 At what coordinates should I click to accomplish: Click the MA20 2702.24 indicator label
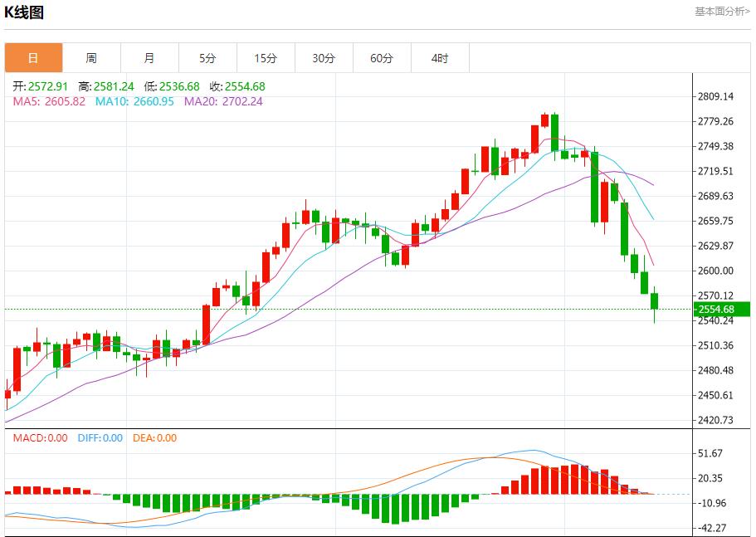point(223,101)
